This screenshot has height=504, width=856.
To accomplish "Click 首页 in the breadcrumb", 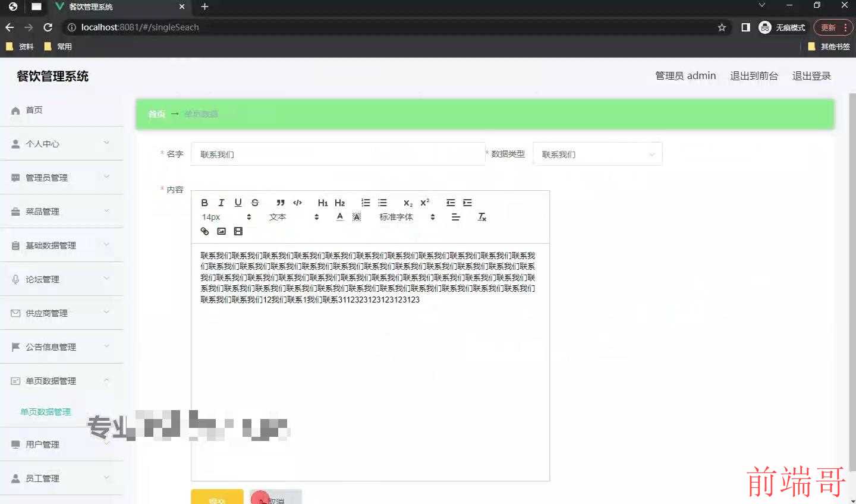I will coord(157,114).
